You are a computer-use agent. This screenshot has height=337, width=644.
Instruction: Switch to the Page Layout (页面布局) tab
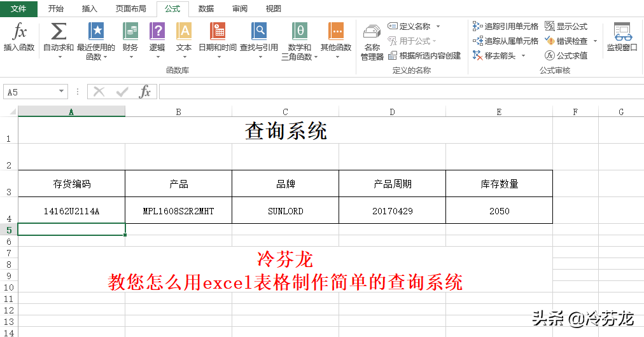click(130, 9)
